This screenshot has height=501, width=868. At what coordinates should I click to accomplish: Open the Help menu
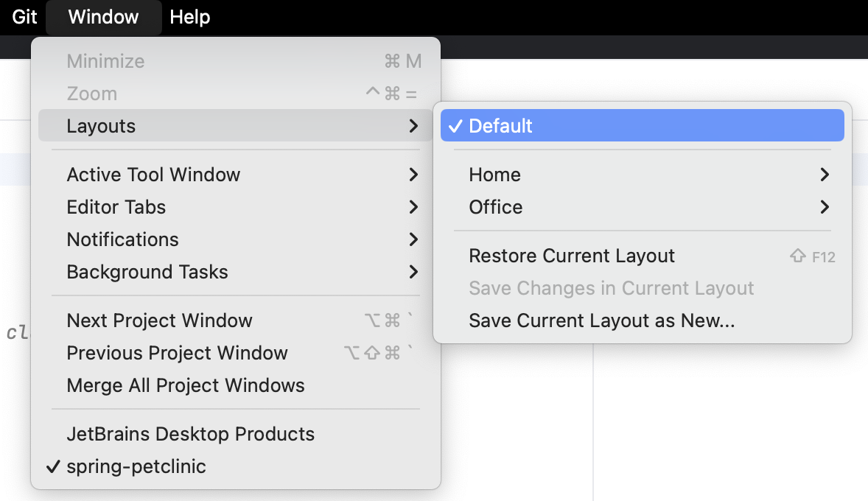click(189, 17)
